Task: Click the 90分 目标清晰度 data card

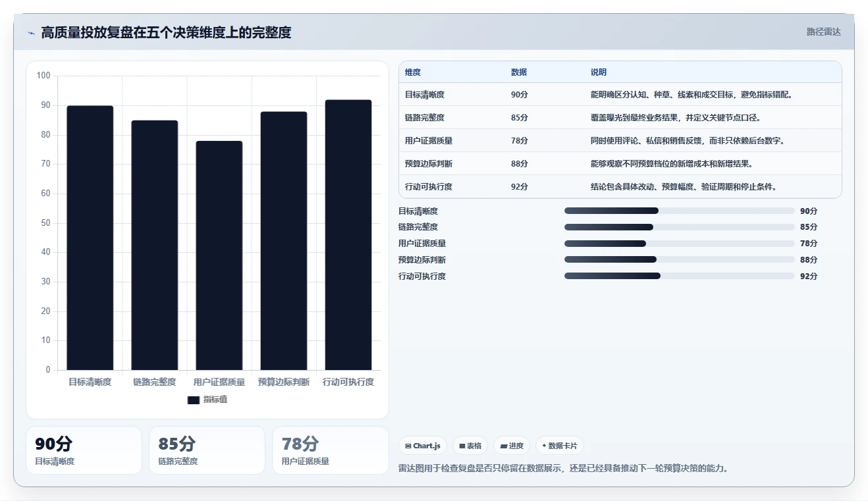Action: 84,450
